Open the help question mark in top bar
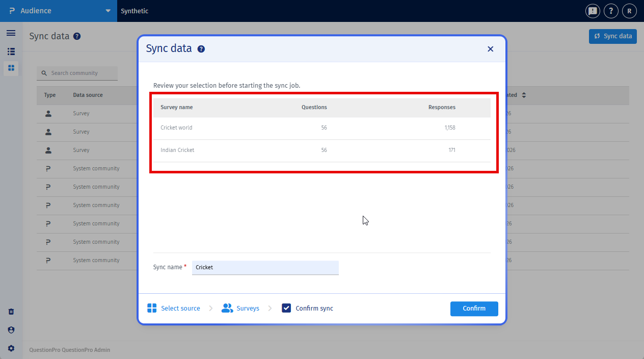 [611, 11]
